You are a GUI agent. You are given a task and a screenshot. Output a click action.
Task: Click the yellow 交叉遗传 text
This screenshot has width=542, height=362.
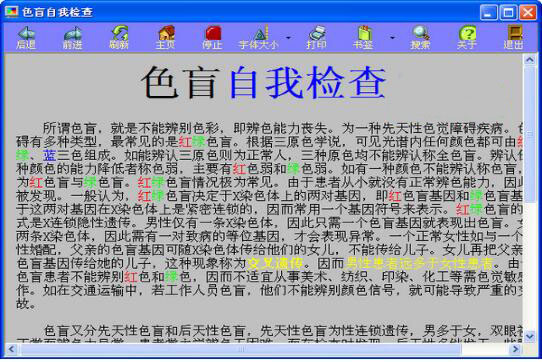274,263
